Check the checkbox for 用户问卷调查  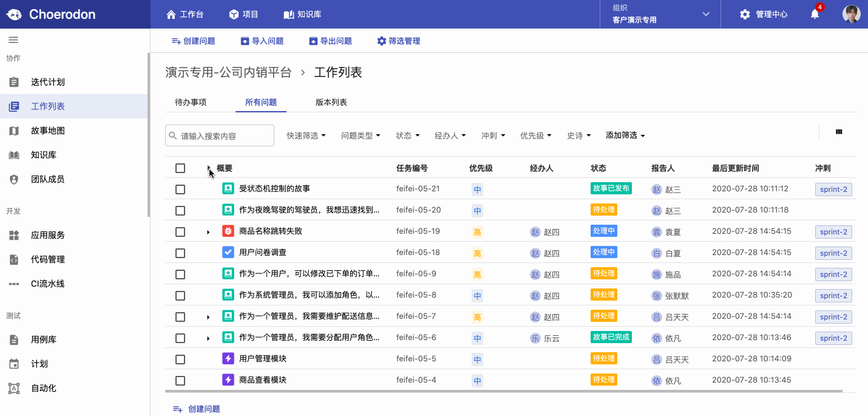(x=180, y=252)
